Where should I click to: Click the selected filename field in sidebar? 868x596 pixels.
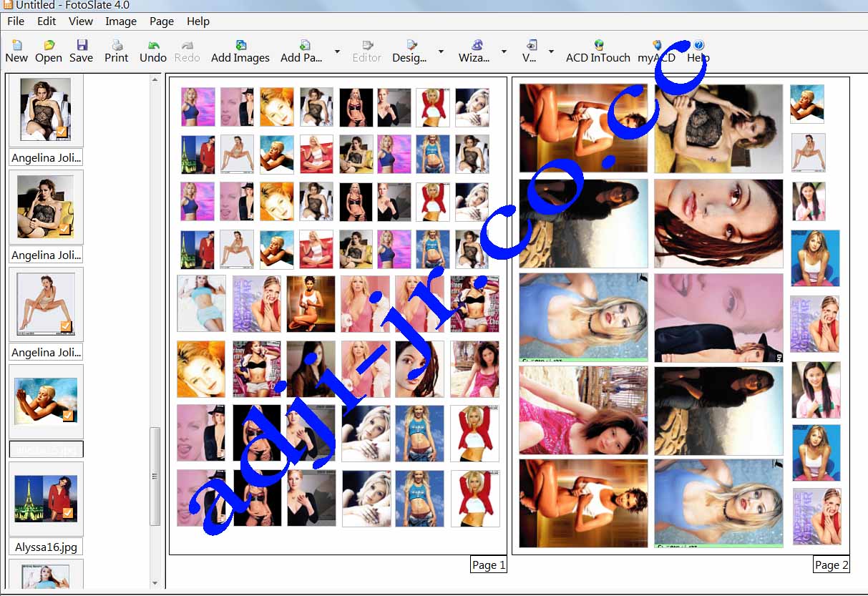tap(46, 449)
